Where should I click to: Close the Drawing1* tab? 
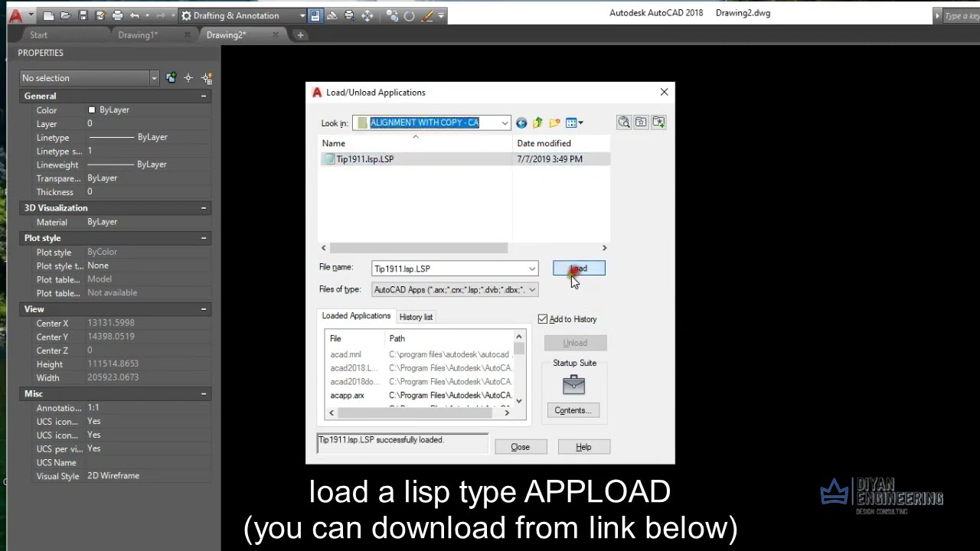pos(188,34)
